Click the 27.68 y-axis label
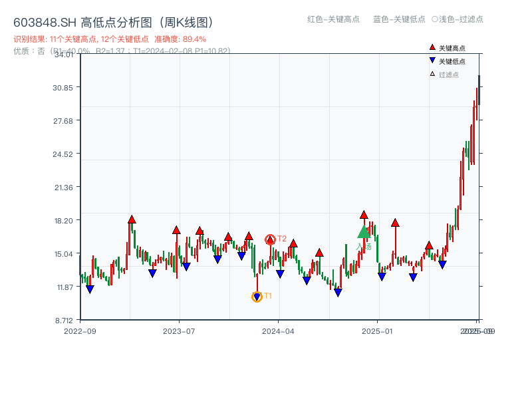 click(x=63, y=121)
